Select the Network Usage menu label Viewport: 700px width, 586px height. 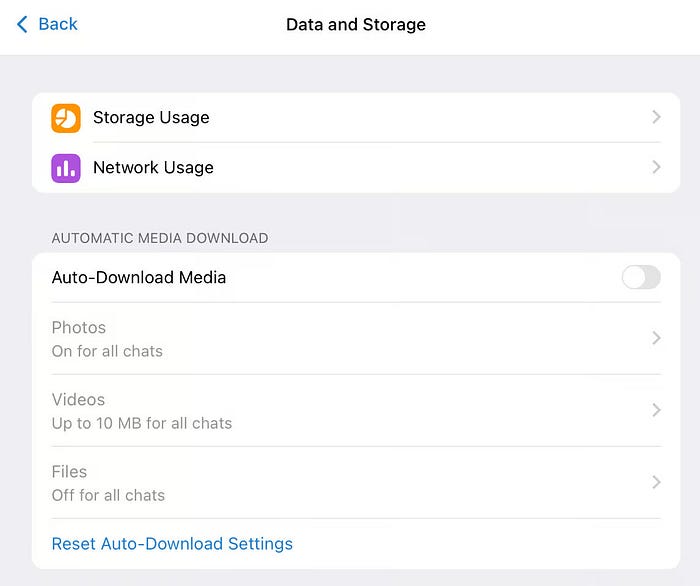click(153, 168)
